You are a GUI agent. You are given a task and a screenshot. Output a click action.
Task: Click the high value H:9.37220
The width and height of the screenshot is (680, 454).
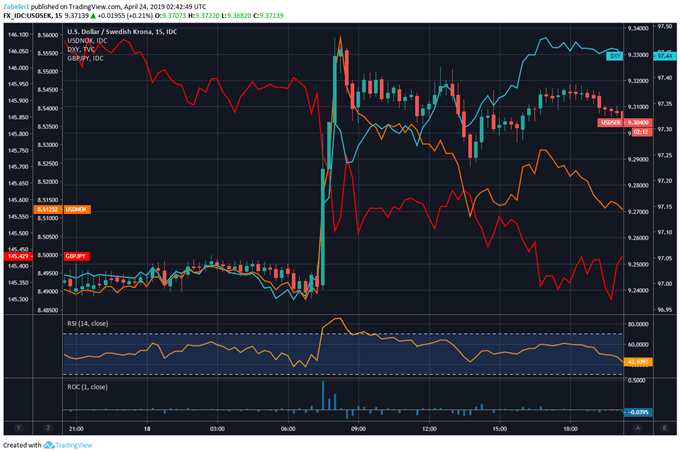click(203, 16)
